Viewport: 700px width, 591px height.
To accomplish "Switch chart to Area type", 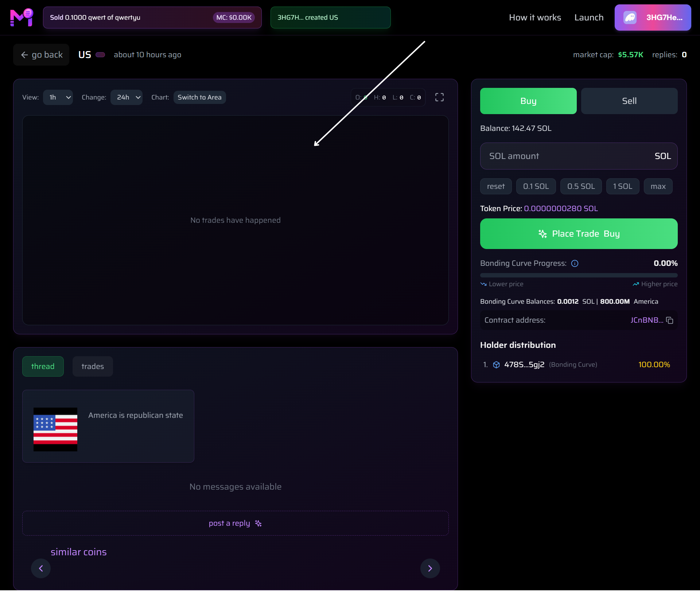I will (x=199, y=97).
